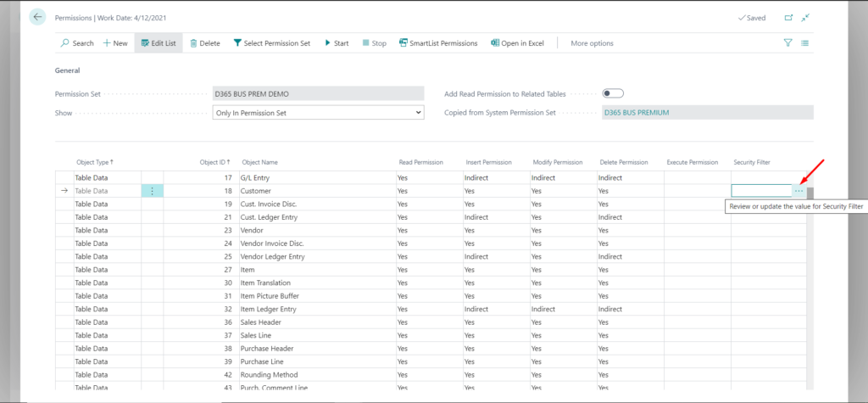Open the list in Excel
868x403 pixels.
click(517, 43)
